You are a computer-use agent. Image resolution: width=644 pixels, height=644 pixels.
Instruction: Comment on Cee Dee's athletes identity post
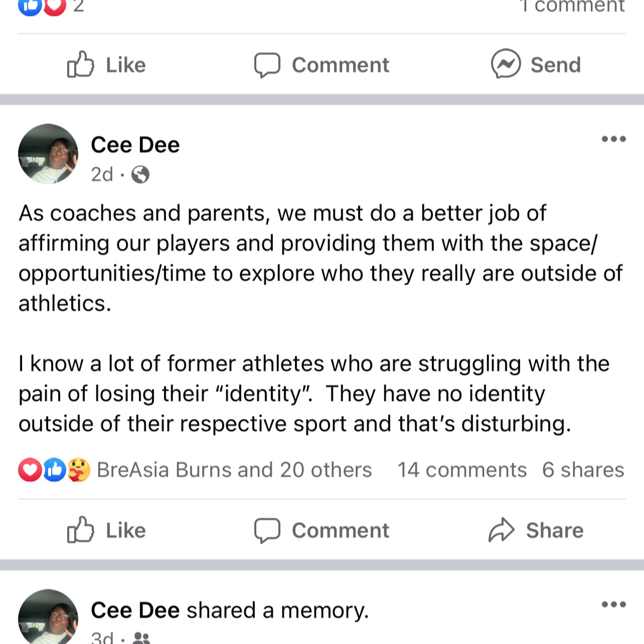coord(322,530)
